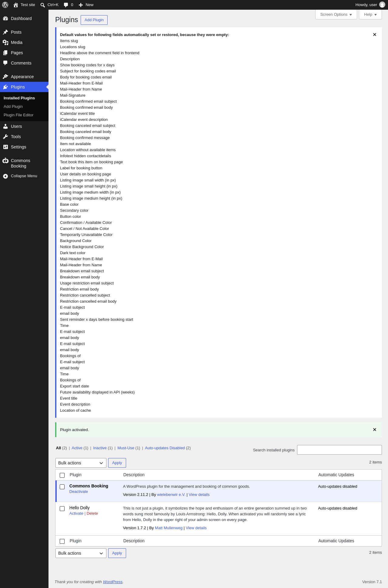The image size is (388, 588).
Task: Click the Users icon in sidebar
Action: (x=5, y=126)
